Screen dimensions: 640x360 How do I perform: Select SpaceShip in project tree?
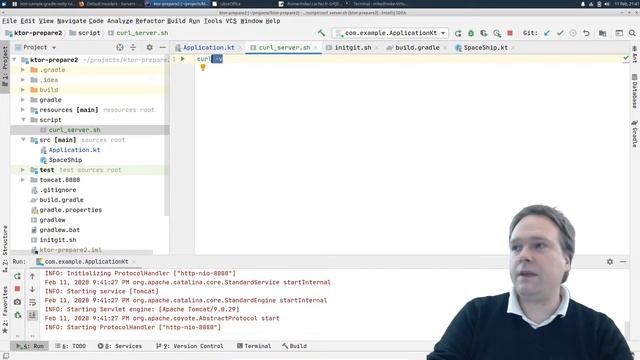click(x=65, y=160)
